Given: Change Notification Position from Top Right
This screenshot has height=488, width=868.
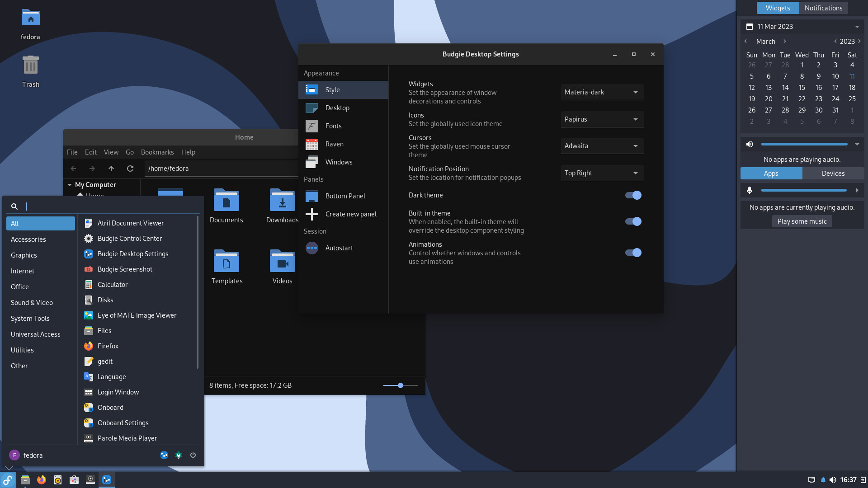Looking at the screenshot, I should click(x=602, y=173).
